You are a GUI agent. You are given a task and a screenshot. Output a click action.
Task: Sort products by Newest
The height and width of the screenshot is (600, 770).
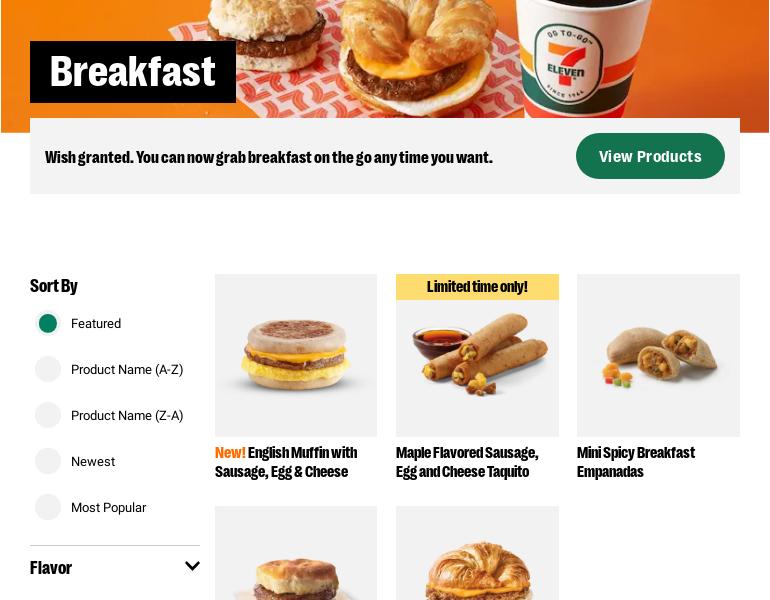coord(48,461)
